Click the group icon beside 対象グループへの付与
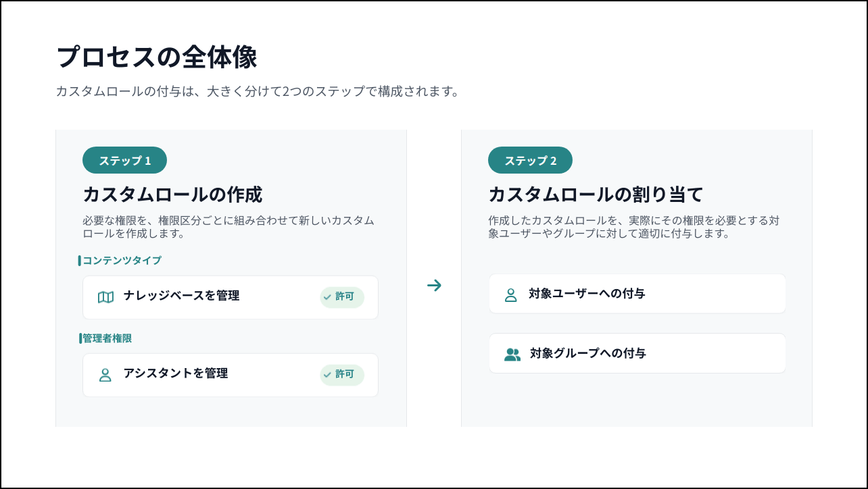868x489 pixels. click(x=512, y=355)
